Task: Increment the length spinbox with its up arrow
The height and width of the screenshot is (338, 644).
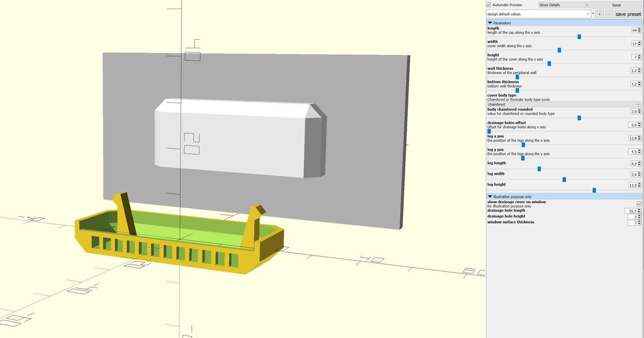Action: (639, 28)
